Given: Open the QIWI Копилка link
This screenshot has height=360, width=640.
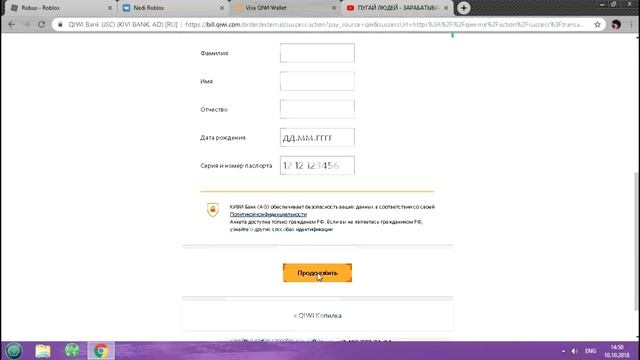Looking at the screenshot, I should (318, 316).
